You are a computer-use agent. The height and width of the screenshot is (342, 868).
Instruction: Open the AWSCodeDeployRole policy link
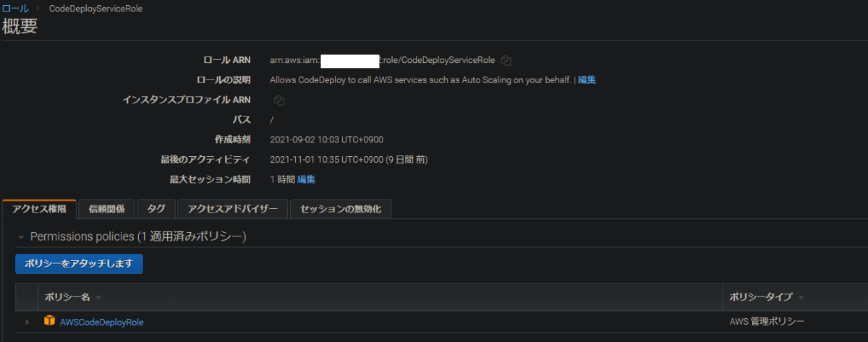[102, 322]
